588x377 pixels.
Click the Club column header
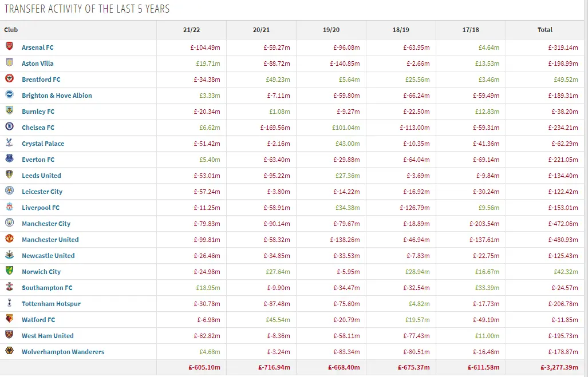click(11, 30)
